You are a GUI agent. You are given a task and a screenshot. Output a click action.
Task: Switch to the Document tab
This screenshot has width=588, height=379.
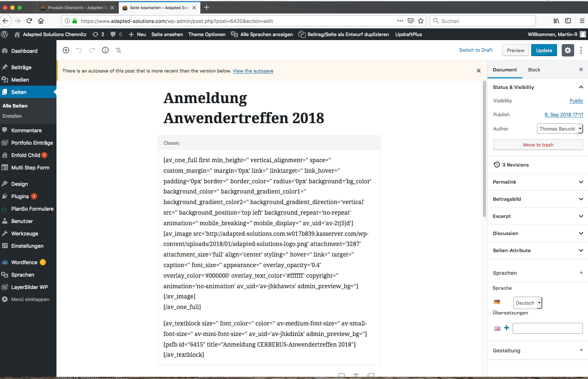click(x=505, y=70)
